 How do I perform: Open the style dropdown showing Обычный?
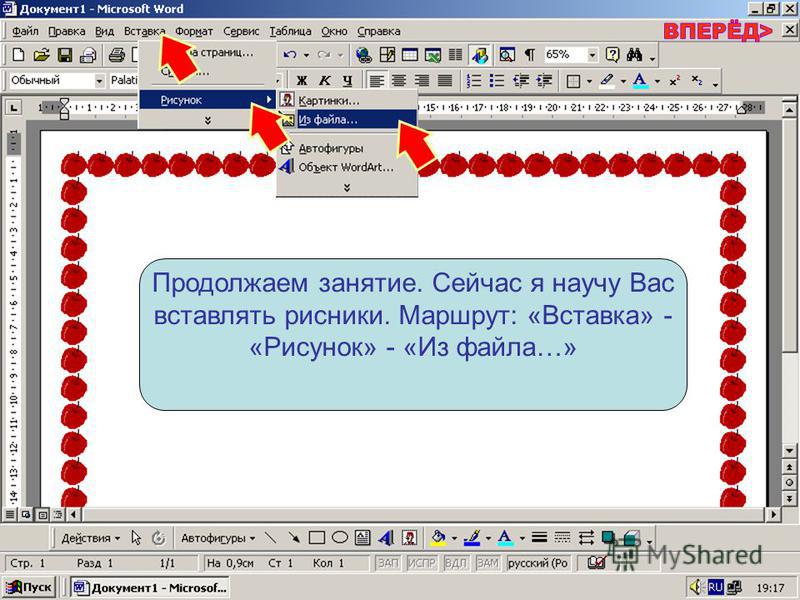(99, 81)
